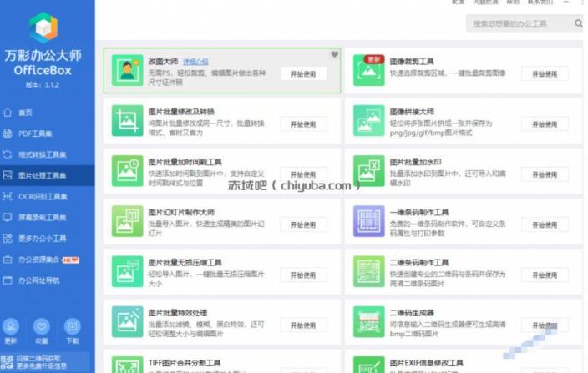Click the magnifier search icon
Viewport: 588px width, 373px height.
[578, 23]
